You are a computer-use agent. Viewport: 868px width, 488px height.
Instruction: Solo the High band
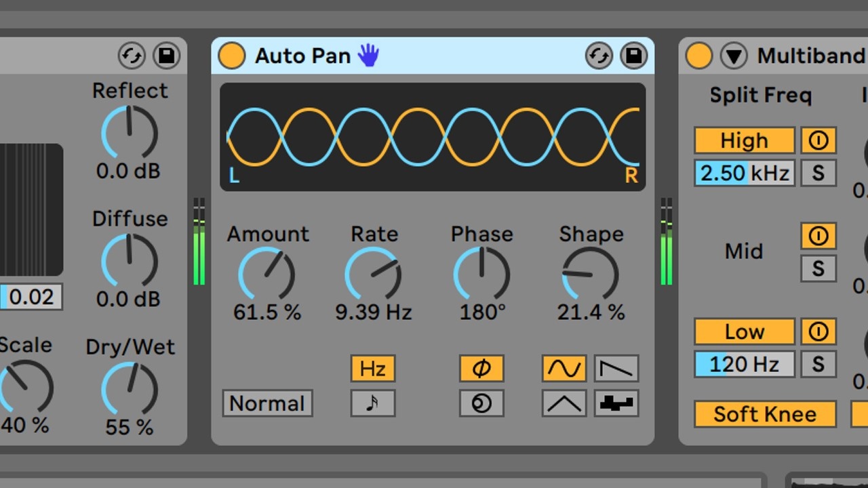[818, 174]
